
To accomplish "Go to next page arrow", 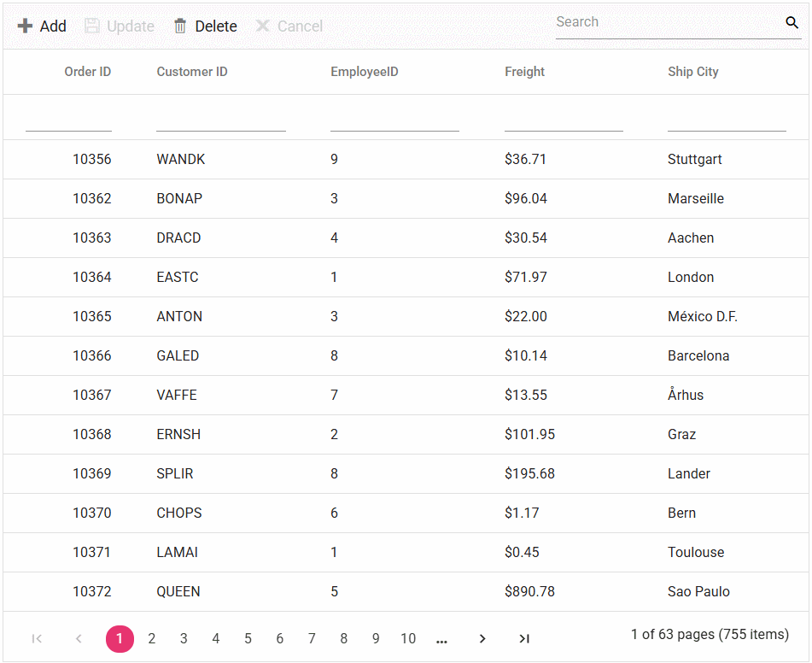I will [x=482, y=638].
